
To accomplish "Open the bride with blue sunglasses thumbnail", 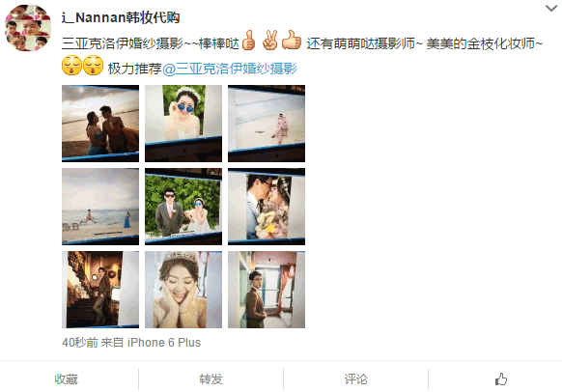I will (x=183, y=124).
